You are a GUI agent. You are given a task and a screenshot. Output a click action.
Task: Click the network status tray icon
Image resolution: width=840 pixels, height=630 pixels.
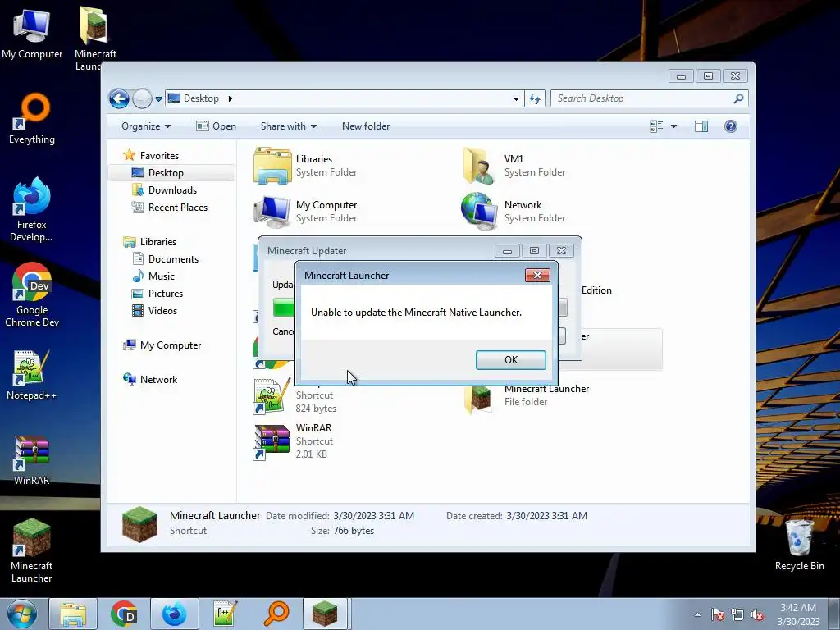tap(737, 614)
